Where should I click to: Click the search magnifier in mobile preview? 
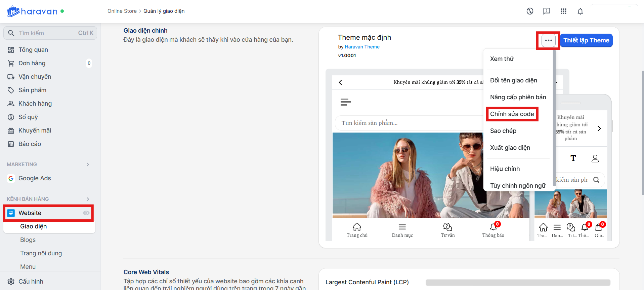(596, 180)
